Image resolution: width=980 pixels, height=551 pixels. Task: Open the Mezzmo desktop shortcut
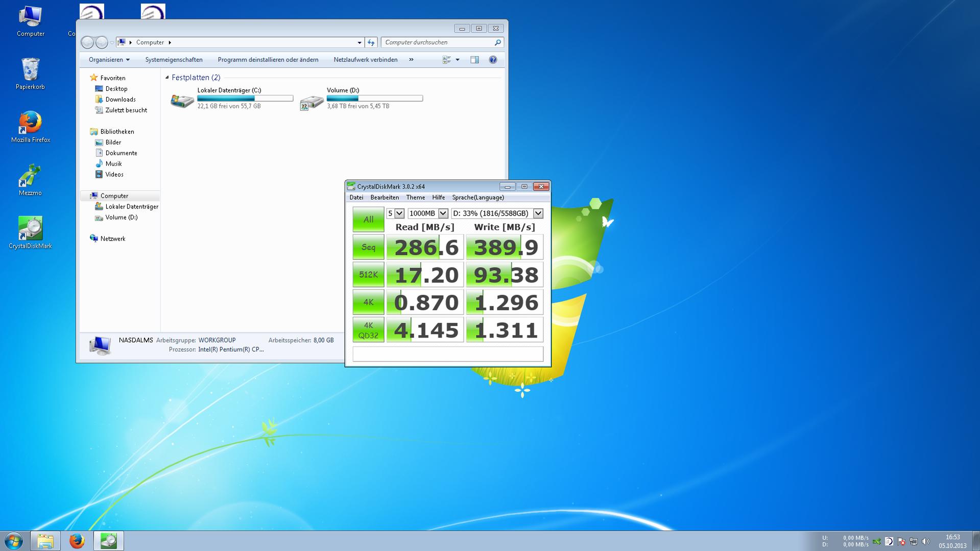[31, 180]
